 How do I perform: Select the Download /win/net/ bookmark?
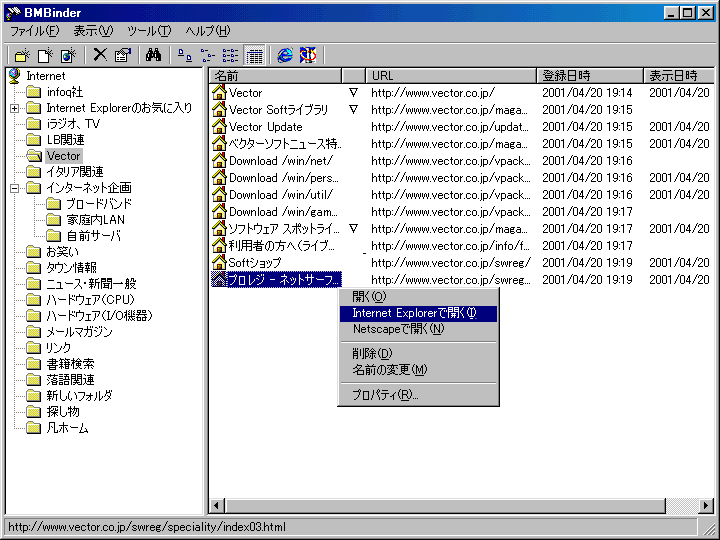(x=281, y=161)
